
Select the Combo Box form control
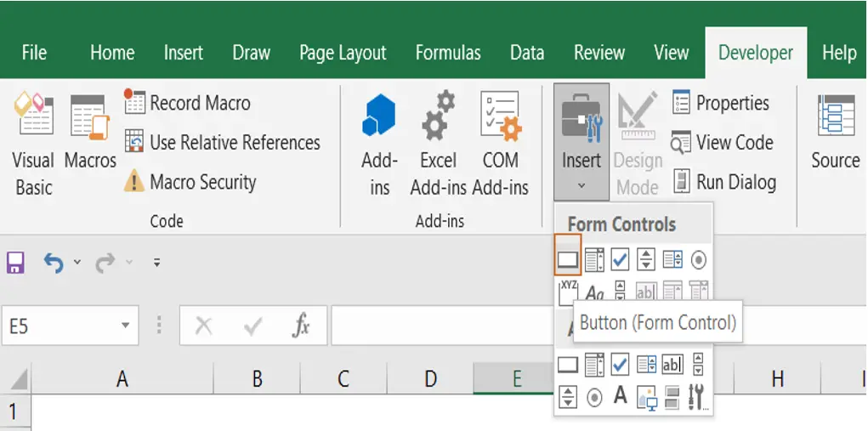click(x=594, y=259)
